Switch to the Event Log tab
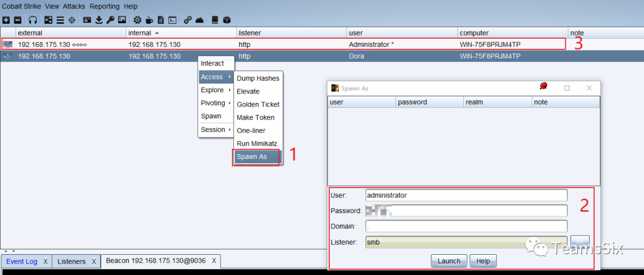 26,261
